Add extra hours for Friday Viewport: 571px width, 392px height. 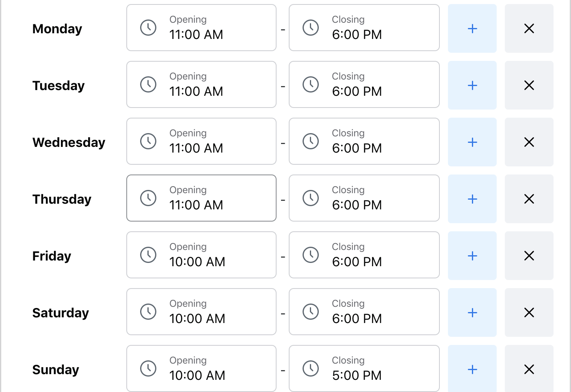pyautogui.click(x=472, y=256)
